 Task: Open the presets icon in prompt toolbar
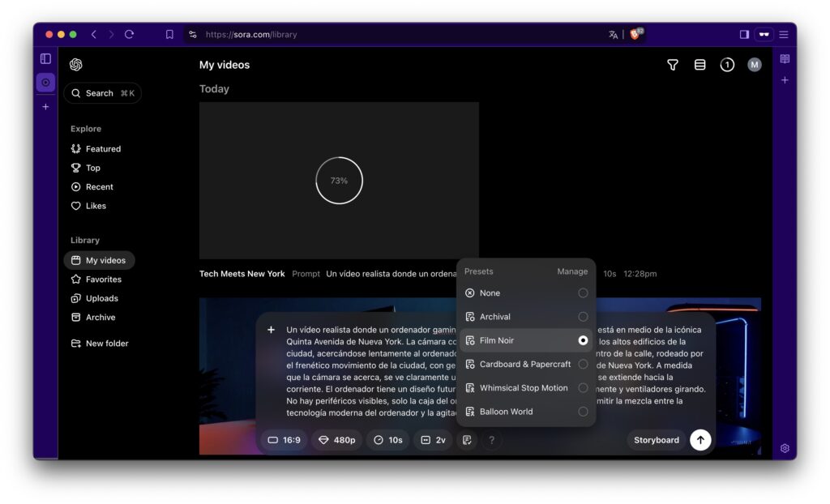coord(467,440)
